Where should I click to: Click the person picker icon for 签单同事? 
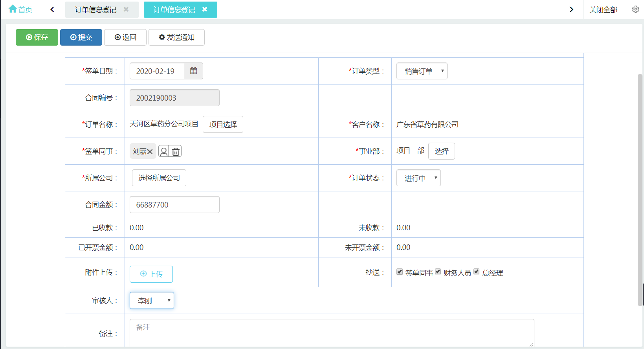point(164,151)
